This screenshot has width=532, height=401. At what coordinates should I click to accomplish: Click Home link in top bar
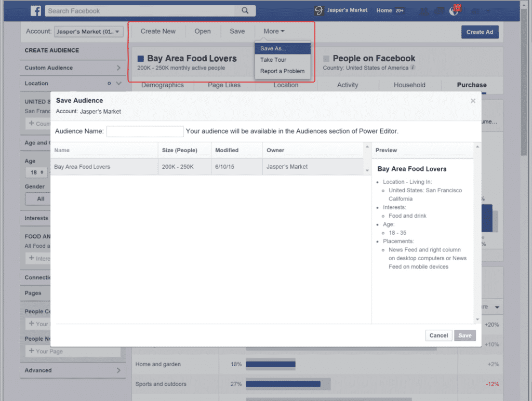[x=384, y=10]
